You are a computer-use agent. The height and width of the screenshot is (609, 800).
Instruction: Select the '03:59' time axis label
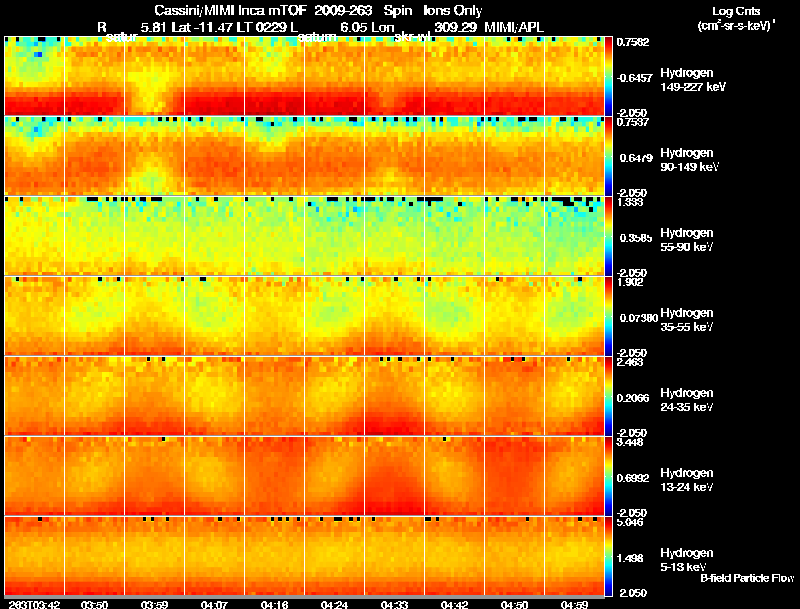point(155,604)
